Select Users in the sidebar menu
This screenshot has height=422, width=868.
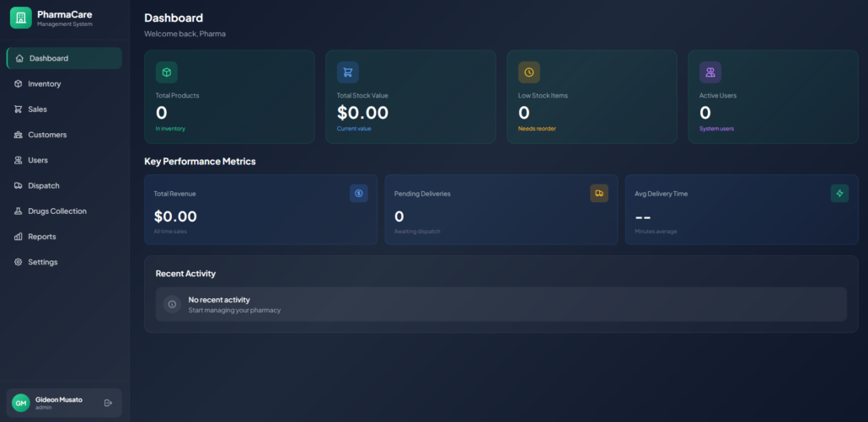click(x=37, y=160)
